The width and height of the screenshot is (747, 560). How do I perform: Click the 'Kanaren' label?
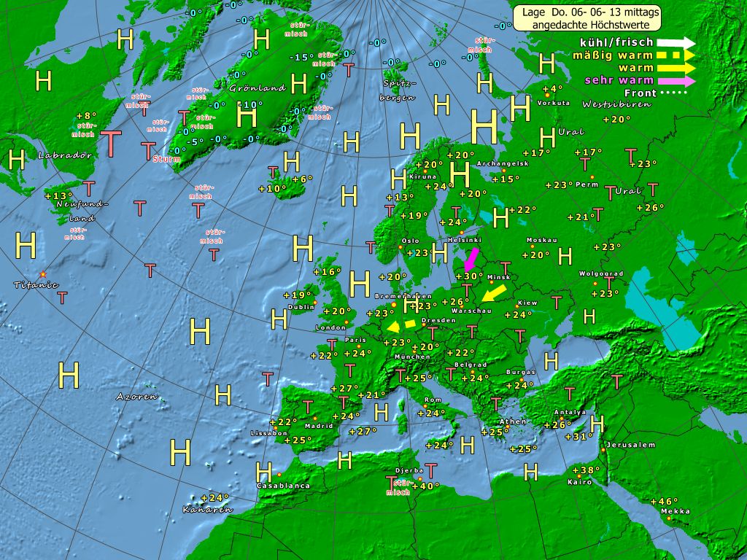click(x=208, y=510)
